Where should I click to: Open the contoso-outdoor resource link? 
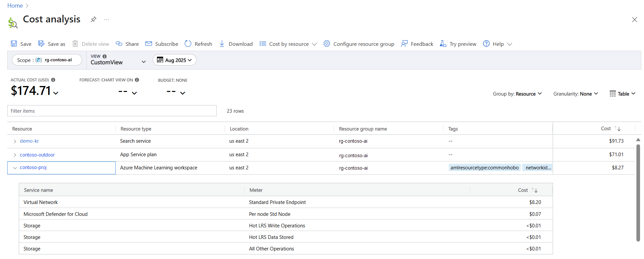[37, 155]
